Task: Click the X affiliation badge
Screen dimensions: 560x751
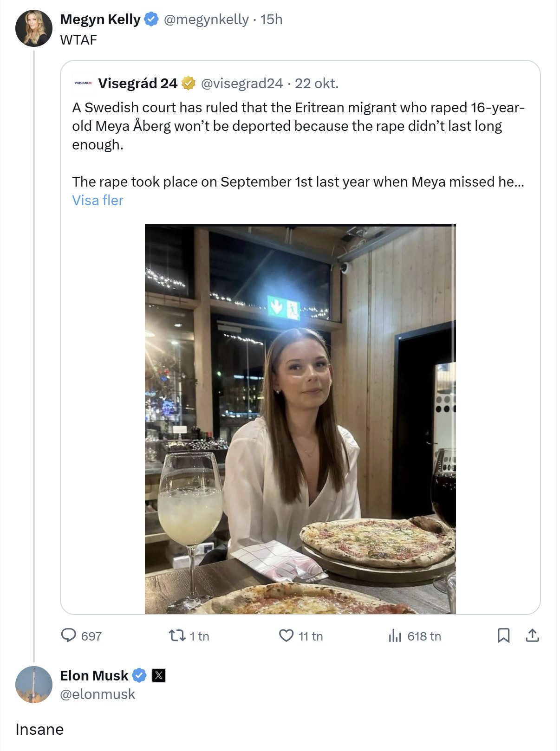Action: coord(159,675)
